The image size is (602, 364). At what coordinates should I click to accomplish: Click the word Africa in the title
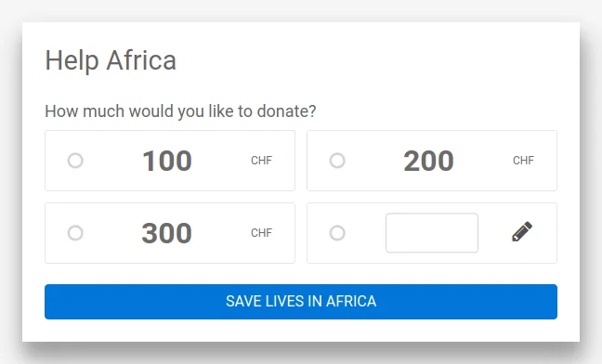click(x=141, y=60)
